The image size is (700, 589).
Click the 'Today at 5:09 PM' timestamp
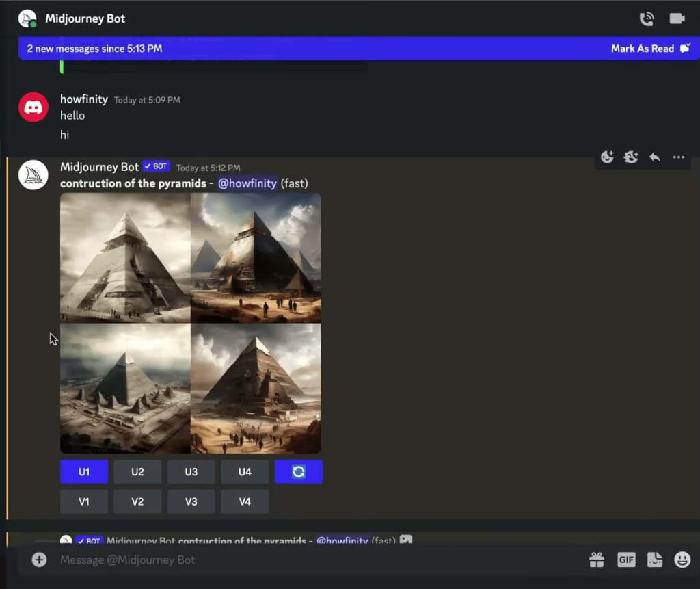pyautogui.click(x=147, y=100)
